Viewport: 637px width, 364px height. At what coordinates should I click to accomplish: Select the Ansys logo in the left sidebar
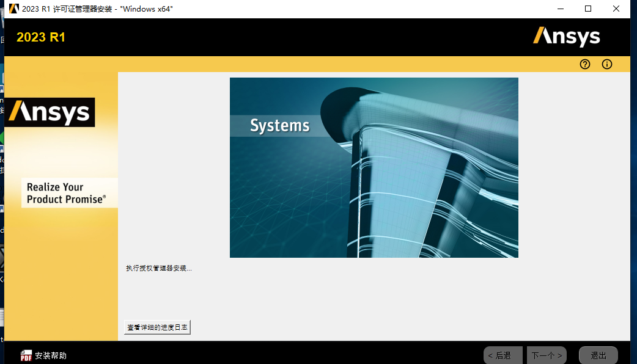50,112
